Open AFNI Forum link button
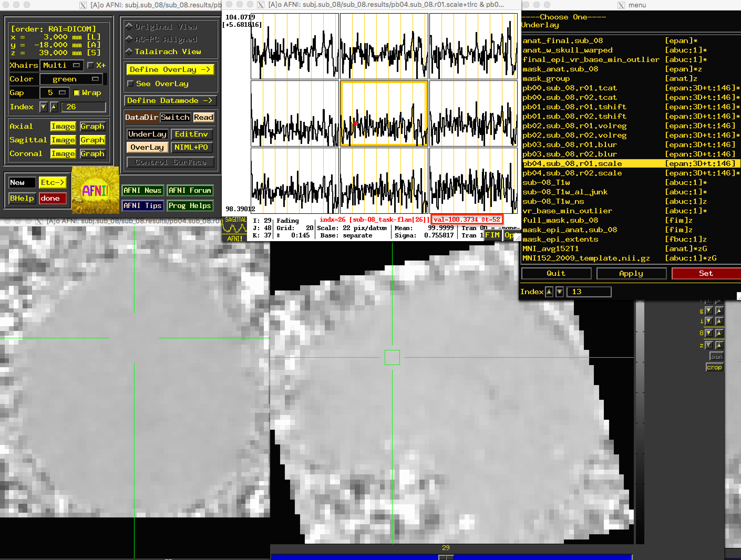This screenshot has height=560, width=741. click(190, 190)
